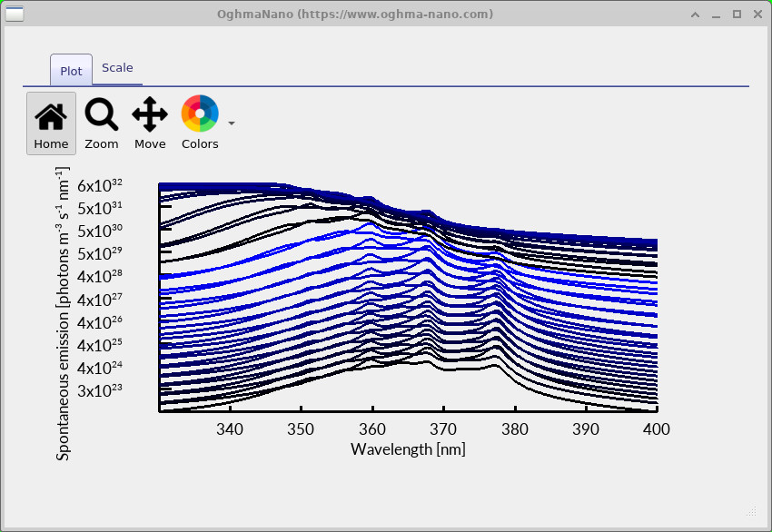Click the window resize grip corner
This screenshot has width=772, height=532.
click(x=751, y=511)
